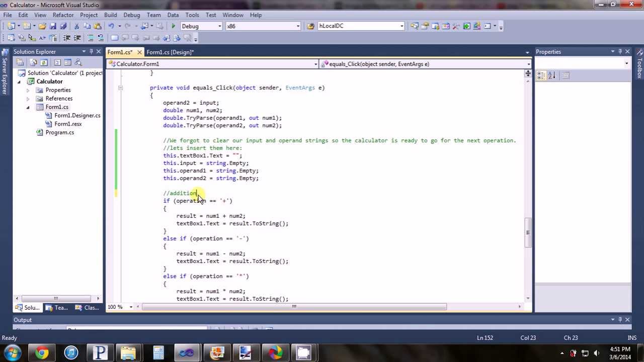Click the Open File folder icon

(43, 26)
